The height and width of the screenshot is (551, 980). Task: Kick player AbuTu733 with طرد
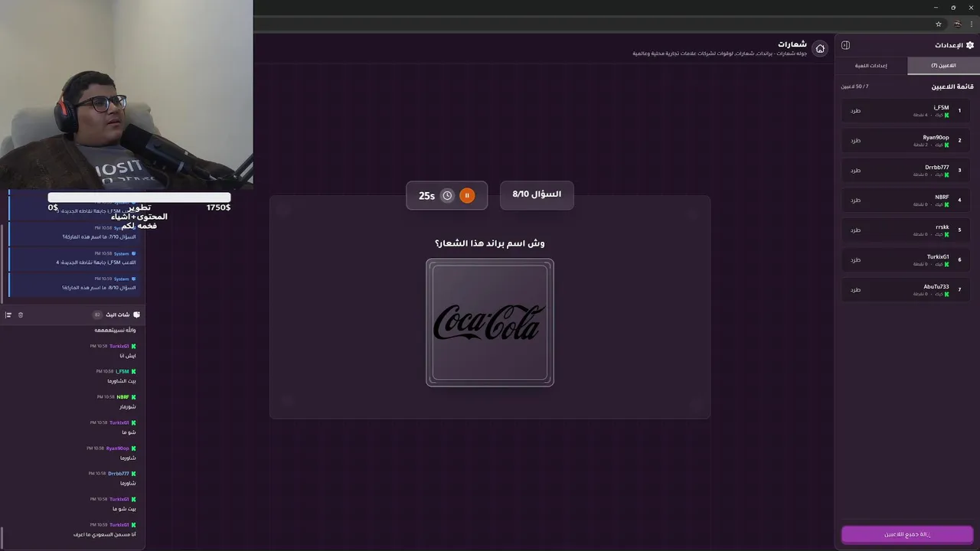[x=856, y=290]
